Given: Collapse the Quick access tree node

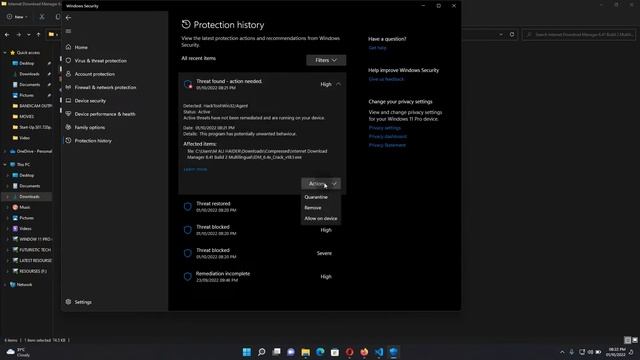Looking at the screenshot, I should (5, 53).
